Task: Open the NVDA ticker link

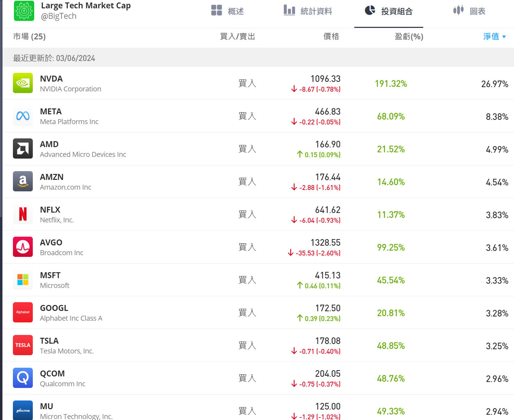Action: (x=51, y=79)
